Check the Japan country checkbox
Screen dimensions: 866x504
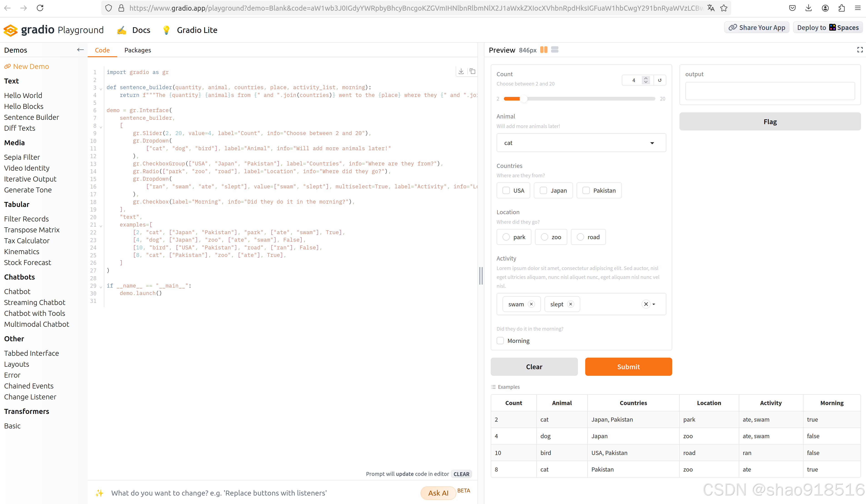point(543,191)
